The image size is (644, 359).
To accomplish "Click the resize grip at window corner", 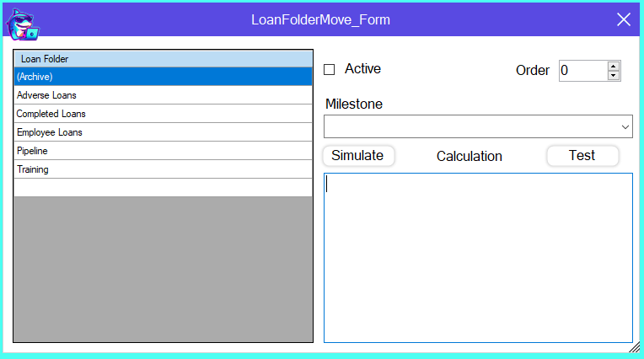I will (634, 347).
